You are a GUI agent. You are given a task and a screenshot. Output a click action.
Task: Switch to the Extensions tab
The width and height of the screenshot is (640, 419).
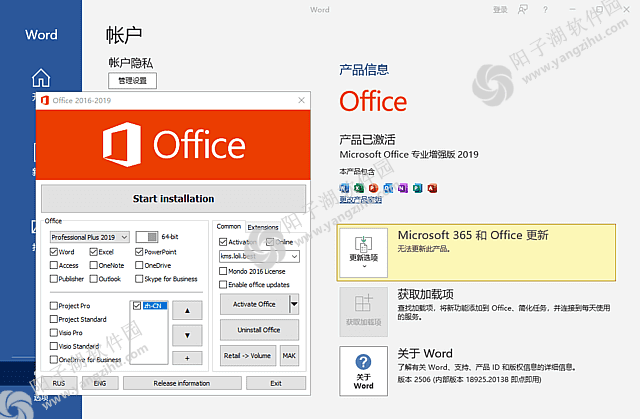pos(263,227)
